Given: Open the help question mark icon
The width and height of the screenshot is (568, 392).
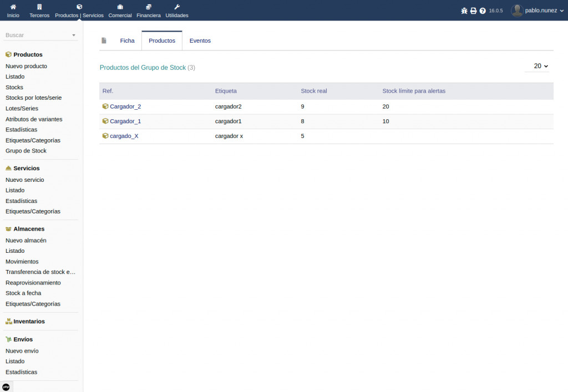Looking at the screenshot, I should tap(483, 11).
